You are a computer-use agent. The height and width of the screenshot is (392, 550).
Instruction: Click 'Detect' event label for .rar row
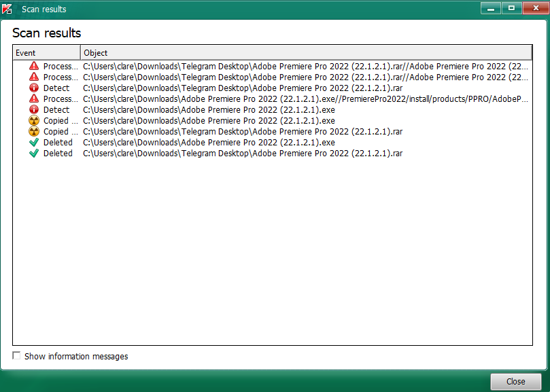[56, 88]
